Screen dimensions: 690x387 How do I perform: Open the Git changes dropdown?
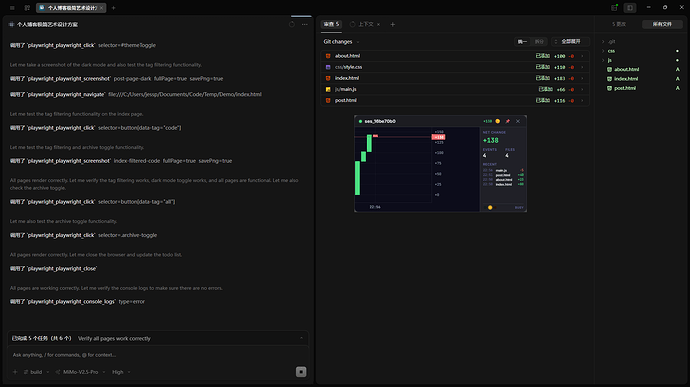(341, 42)
